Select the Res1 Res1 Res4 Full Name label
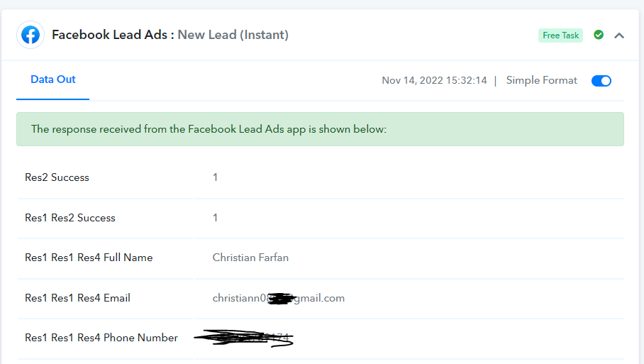The image size is (644, 364). coord(89,258)
